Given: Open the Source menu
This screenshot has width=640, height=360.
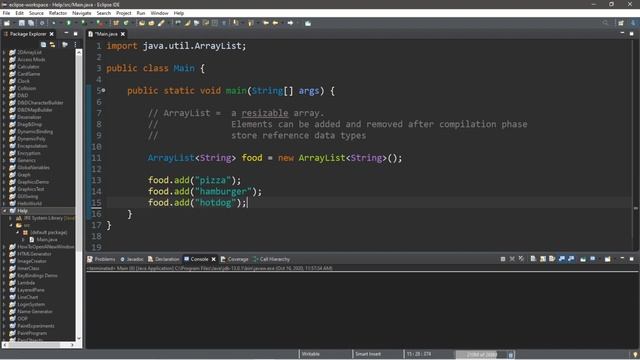Looking at the screenshot, I should pyautogui.click(x=36, y=13).
